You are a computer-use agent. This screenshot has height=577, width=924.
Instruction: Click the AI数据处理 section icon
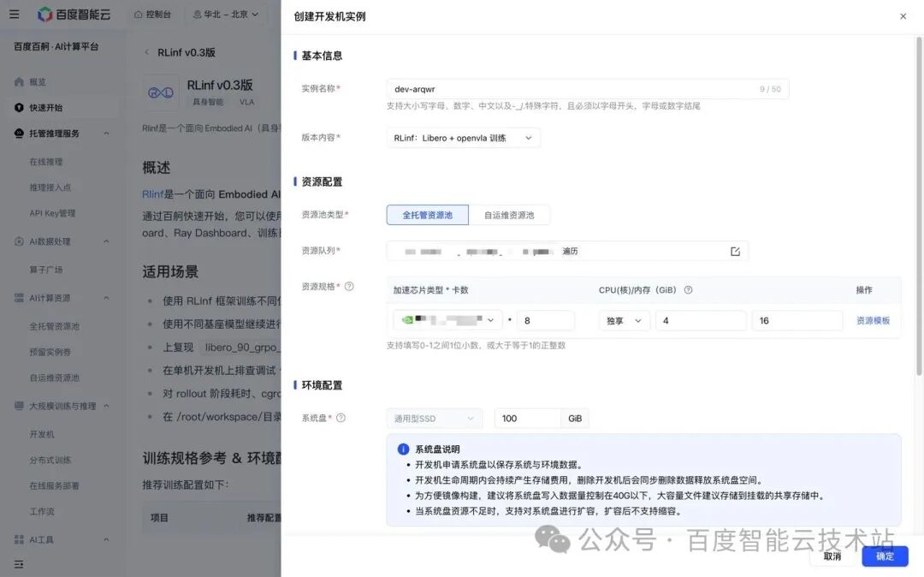(19, 241)
